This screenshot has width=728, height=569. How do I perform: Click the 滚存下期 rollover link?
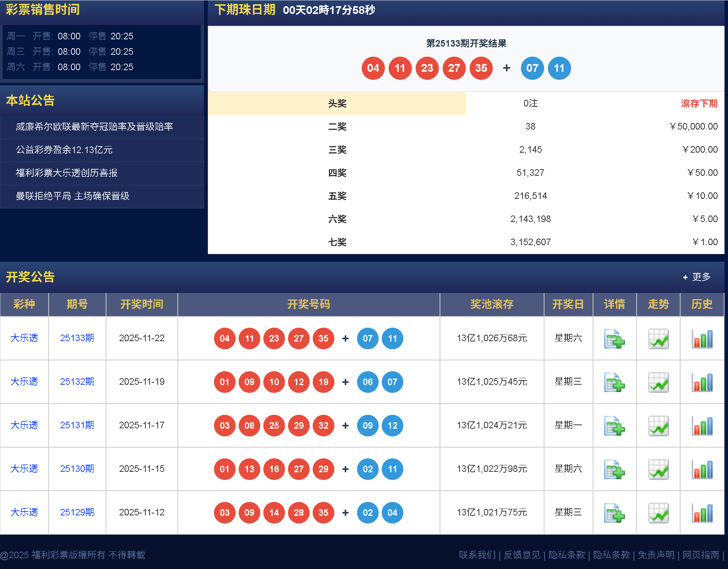tap(699, 103)
